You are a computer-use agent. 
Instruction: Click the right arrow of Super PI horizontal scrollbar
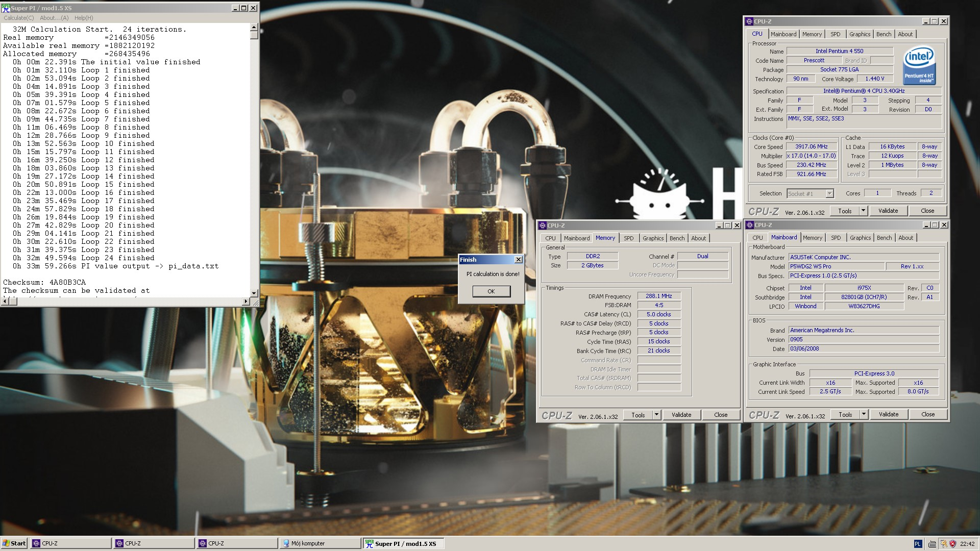pyautogui.click(x=246, y=302)
